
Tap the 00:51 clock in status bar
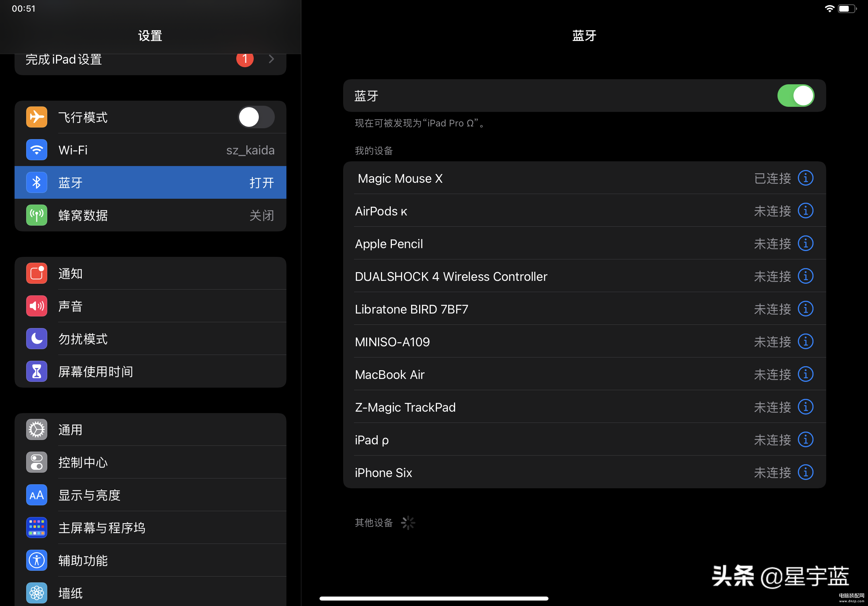tap(23, 9)
